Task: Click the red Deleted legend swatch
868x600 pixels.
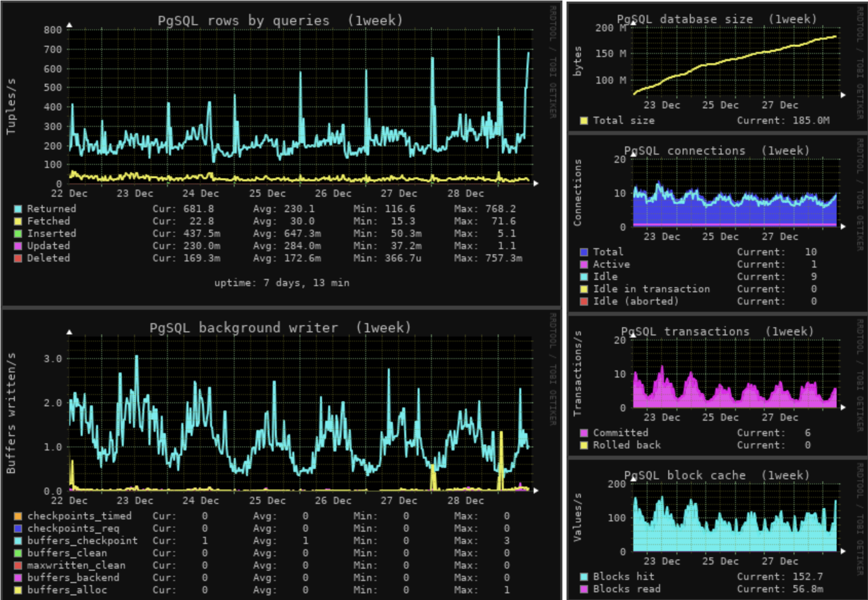Action: pyautogui.click(x=18, y=258)
